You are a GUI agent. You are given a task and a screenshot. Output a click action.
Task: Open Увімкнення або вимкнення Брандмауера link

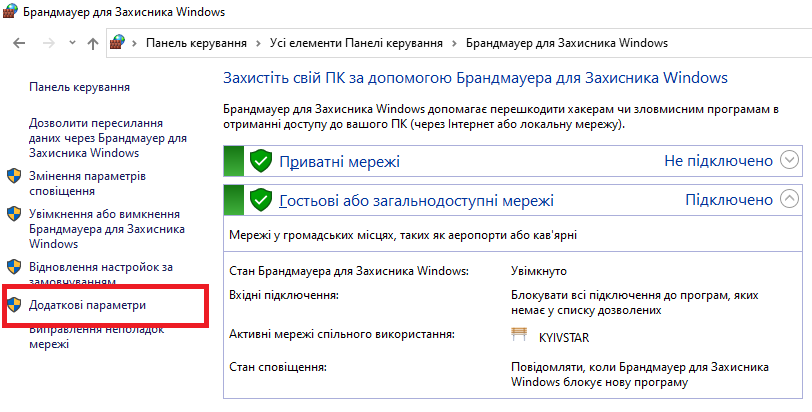click(107, 229)
